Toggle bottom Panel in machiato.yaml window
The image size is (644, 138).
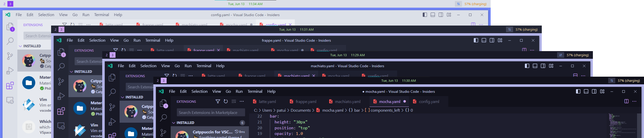click(x=535, y=66)
